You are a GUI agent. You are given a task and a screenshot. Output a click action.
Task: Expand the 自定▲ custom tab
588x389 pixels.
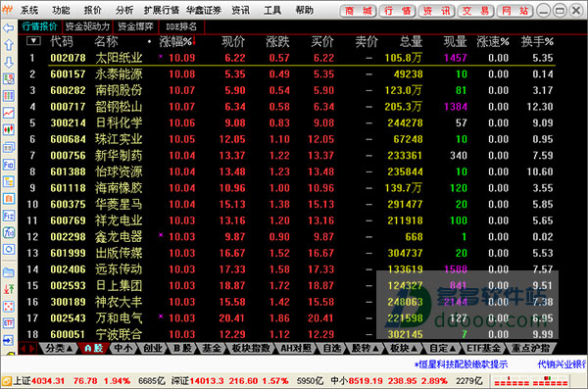tap(442, 348)
